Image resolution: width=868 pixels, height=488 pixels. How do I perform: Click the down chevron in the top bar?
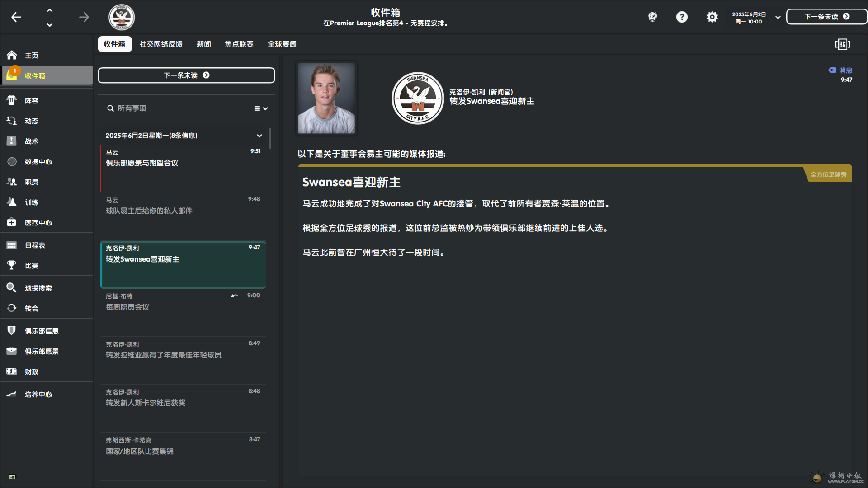tap(50, 25)
